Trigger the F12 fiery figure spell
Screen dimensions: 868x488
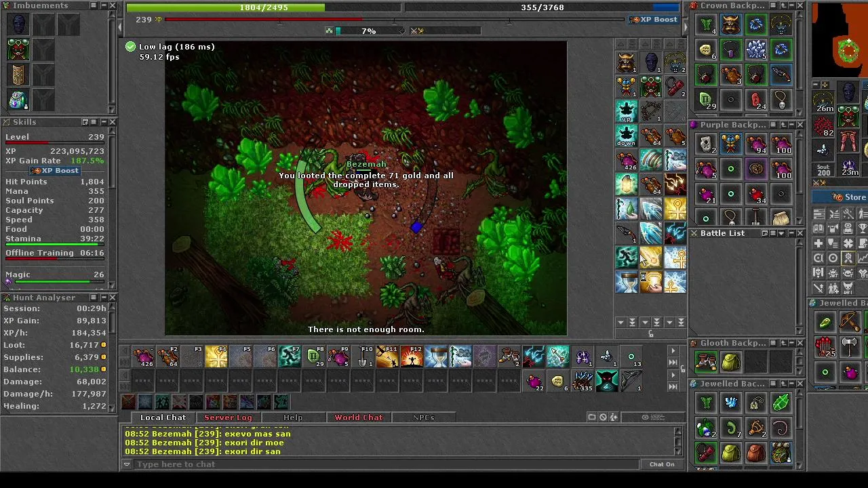point(412,357)
